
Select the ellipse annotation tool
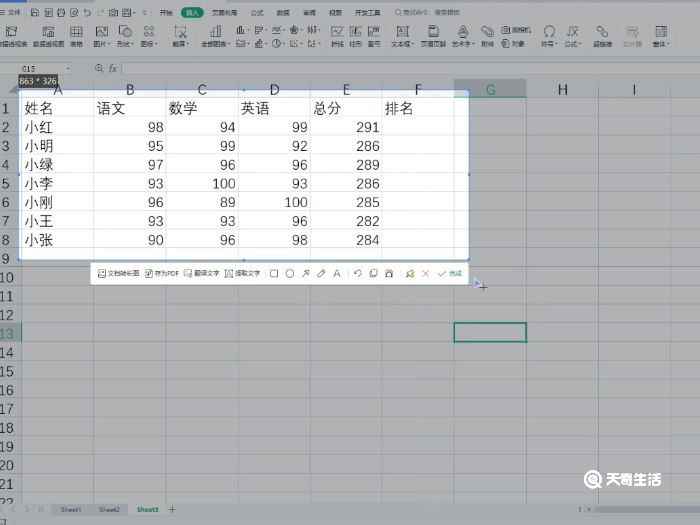click(290, 273)
